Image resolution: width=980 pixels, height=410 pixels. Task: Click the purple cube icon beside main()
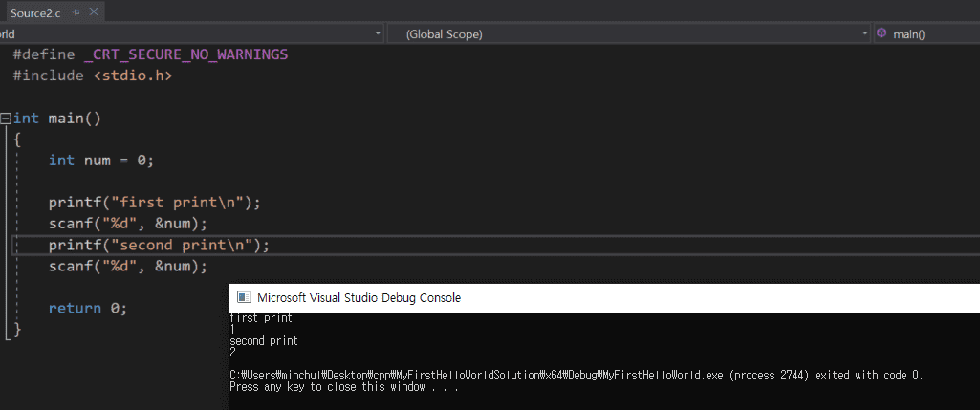[x=882, y=33]
